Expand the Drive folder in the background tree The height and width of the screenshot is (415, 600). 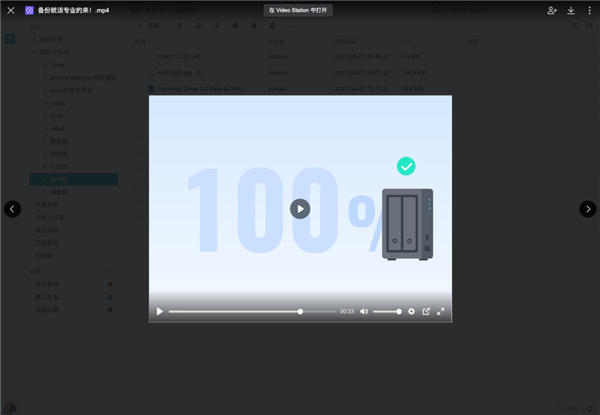click(45, 65)
